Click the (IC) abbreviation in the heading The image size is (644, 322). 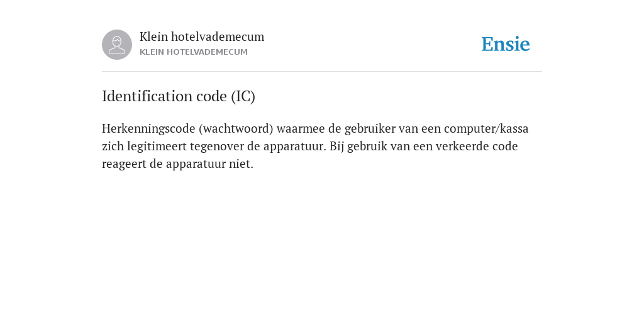[243, 96]
